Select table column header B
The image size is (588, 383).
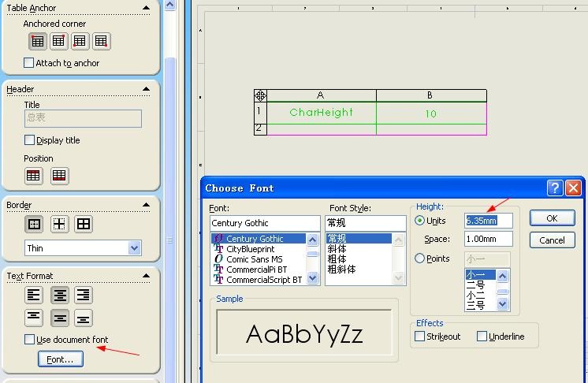point(431,95)
